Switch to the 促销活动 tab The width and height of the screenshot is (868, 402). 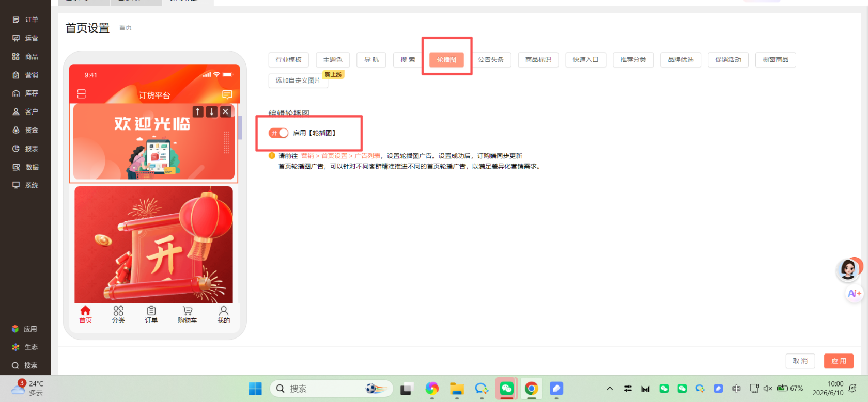728,60
